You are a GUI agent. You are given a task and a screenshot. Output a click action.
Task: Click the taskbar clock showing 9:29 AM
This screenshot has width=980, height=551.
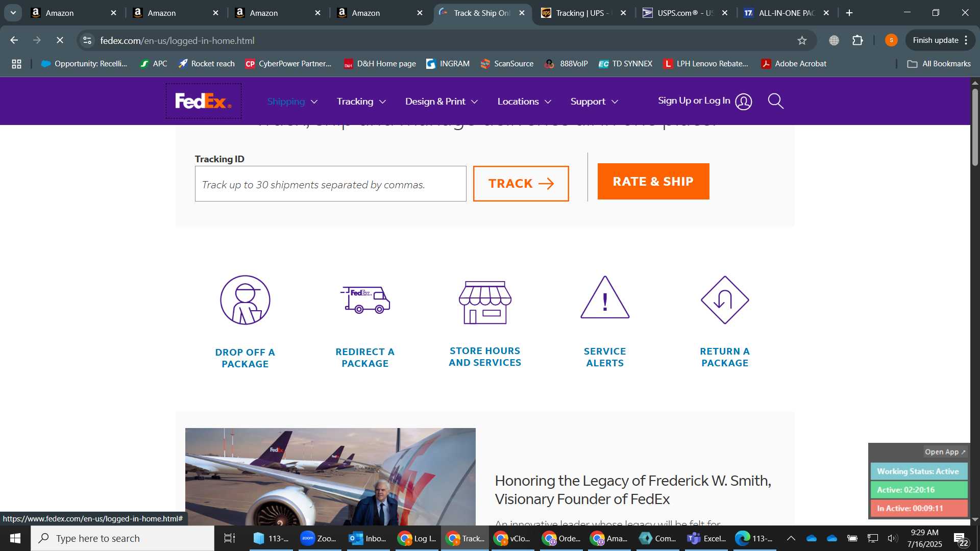click(x=924, y=538)
